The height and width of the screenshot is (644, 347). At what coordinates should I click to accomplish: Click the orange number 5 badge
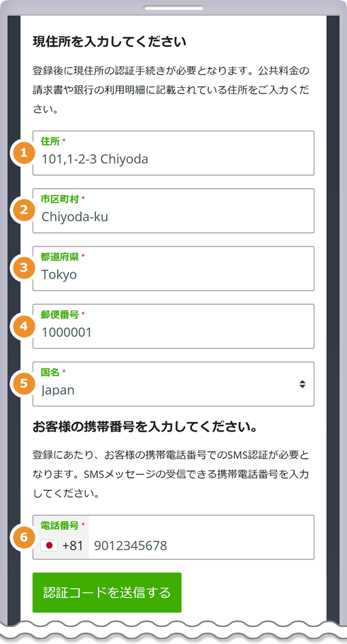click(24, 383)
